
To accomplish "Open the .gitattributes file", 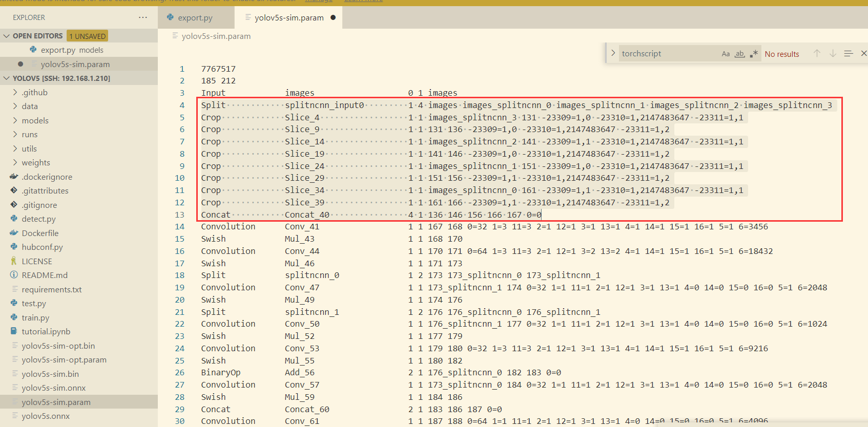I will pos(79,191).
